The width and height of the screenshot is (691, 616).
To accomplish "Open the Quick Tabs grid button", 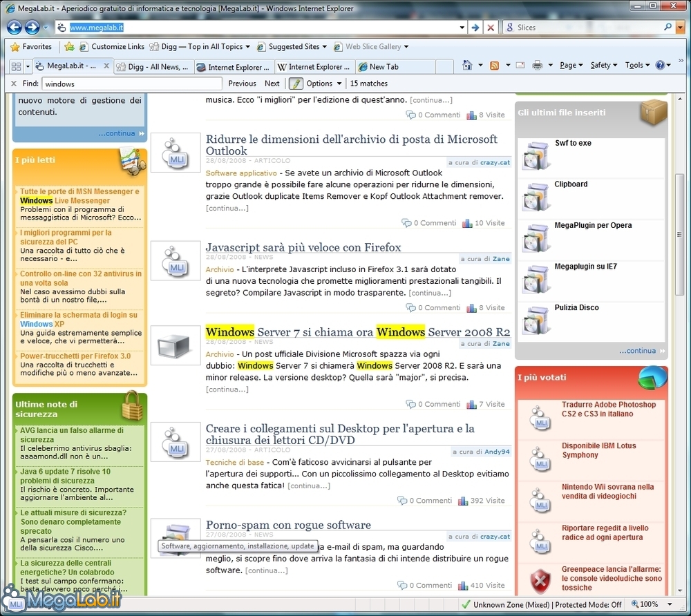I will pos(15,66).
